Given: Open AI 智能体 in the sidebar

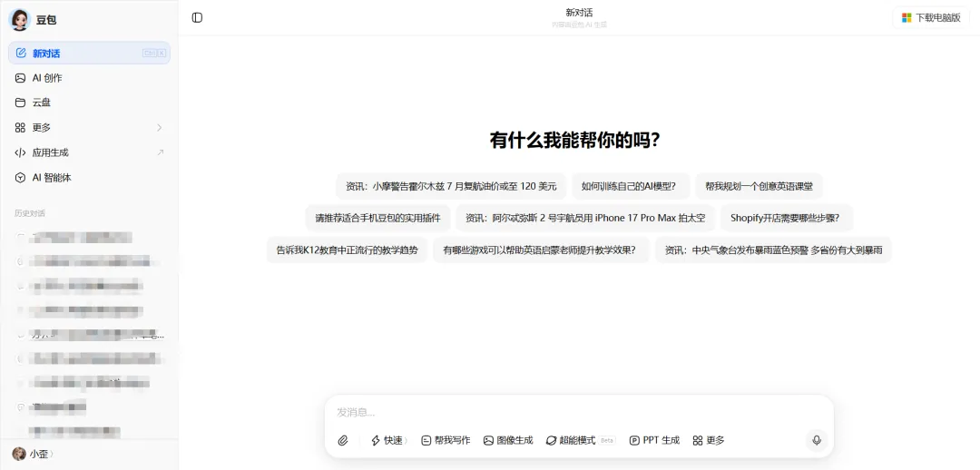Looking at the screenshot, I should point(89,178).
